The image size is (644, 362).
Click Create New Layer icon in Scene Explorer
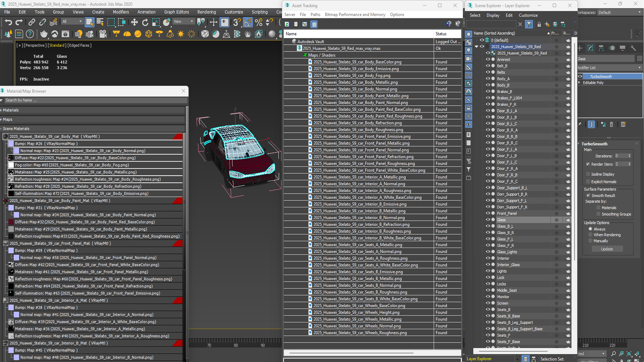point(547,24)
